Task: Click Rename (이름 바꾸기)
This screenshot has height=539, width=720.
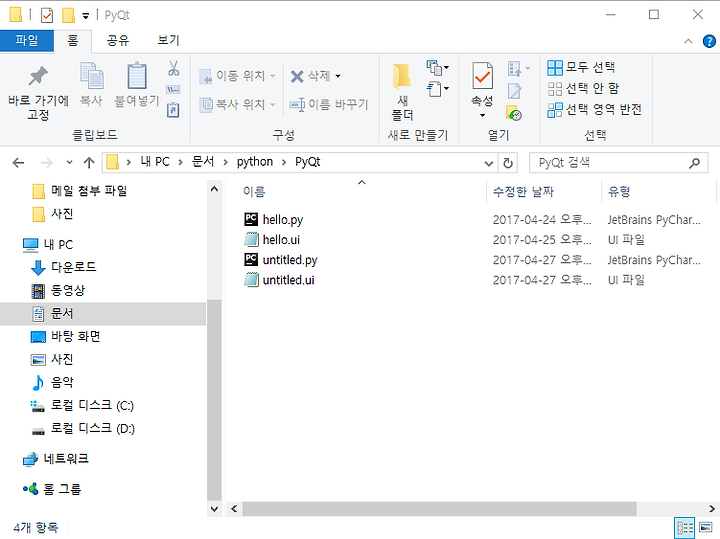Action: click(329, 105)
